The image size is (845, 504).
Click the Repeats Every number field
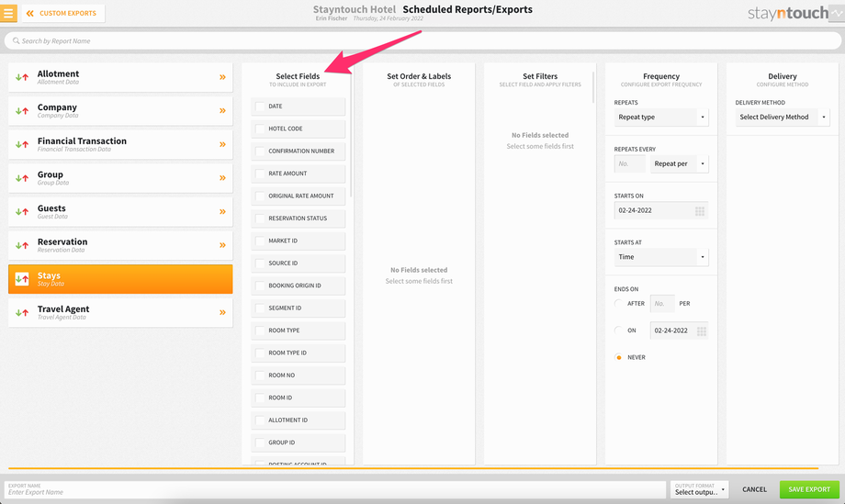tap(629, 163)
